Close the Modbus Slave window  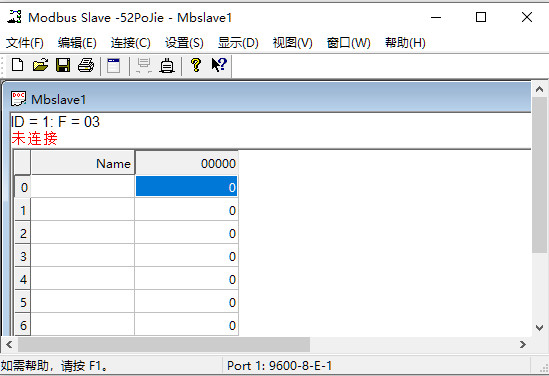pyautogui.click(x=527, y=17)
